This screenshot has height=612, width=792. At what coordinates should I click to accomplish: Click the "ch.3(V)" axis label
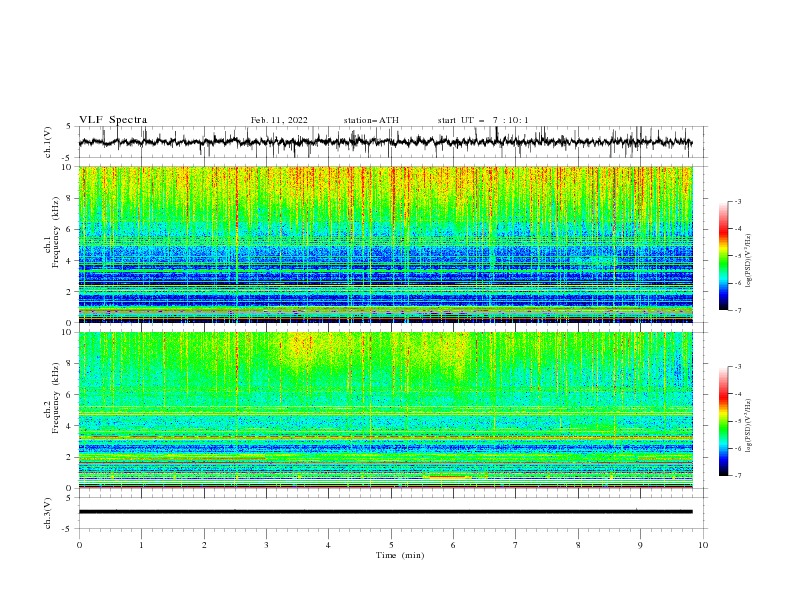click(x=48, y=513)
